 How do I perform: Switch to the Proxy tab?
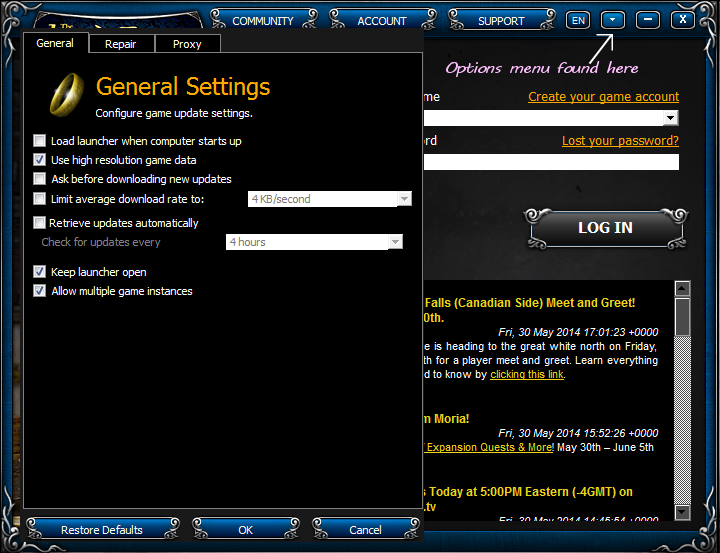click(187, 44)
